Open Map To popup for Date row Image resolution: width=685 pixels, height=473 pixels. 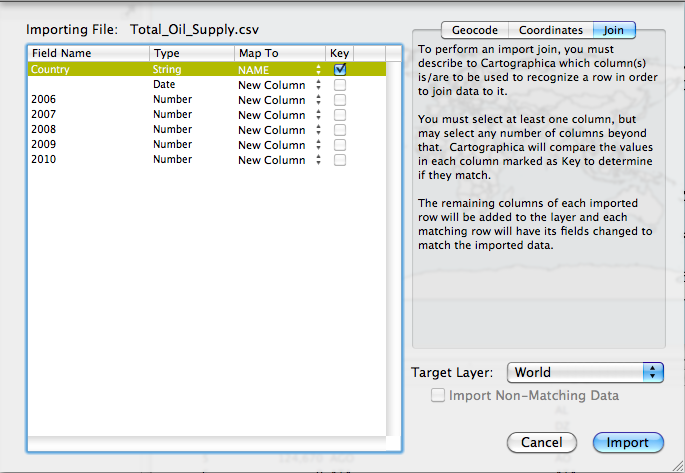[279, 85]
